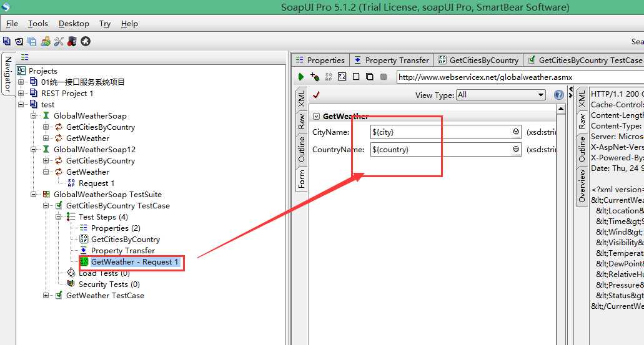Screen dimensions: 644x345
Task: Expand the GetWeather TestCase node
Action: (46, 295)
